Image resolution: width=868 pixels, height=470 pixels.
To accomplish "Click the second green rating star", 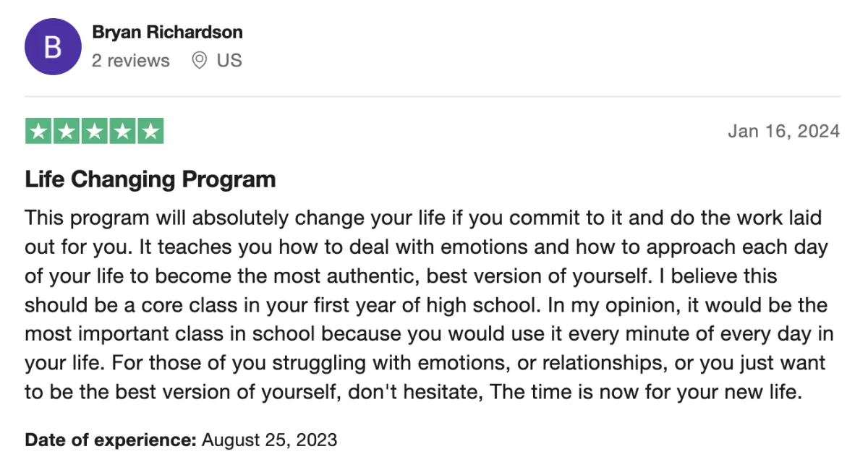I will [67, 132].
